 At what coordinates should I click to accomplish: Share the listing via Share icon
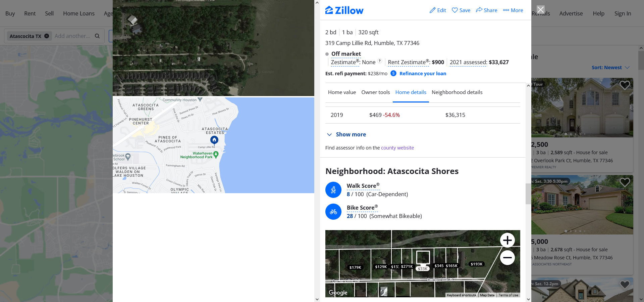tap(479, 10)
